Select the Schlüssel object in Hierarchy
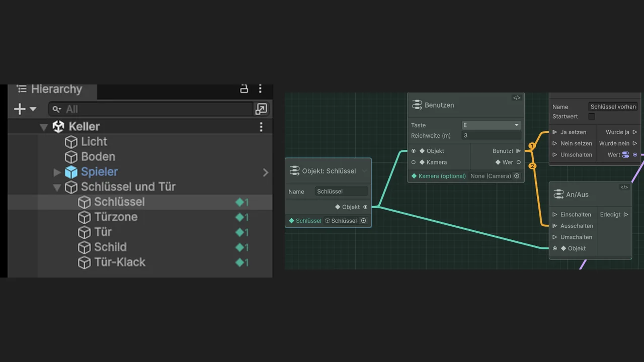The width and height of the screenshot is (644, 362). pos(119,202)
